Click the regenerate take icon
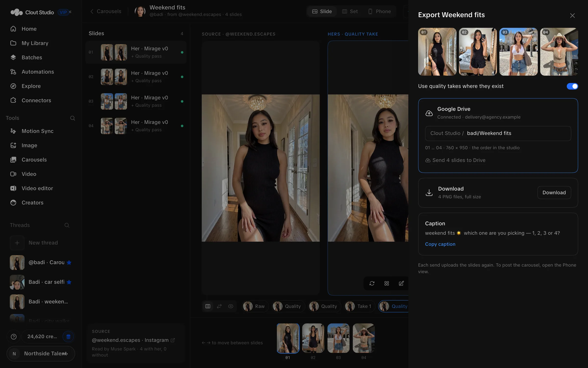Image resolution: width=588 pixels, height=368 pixels. pyautogui.click(x=372, y=283)
